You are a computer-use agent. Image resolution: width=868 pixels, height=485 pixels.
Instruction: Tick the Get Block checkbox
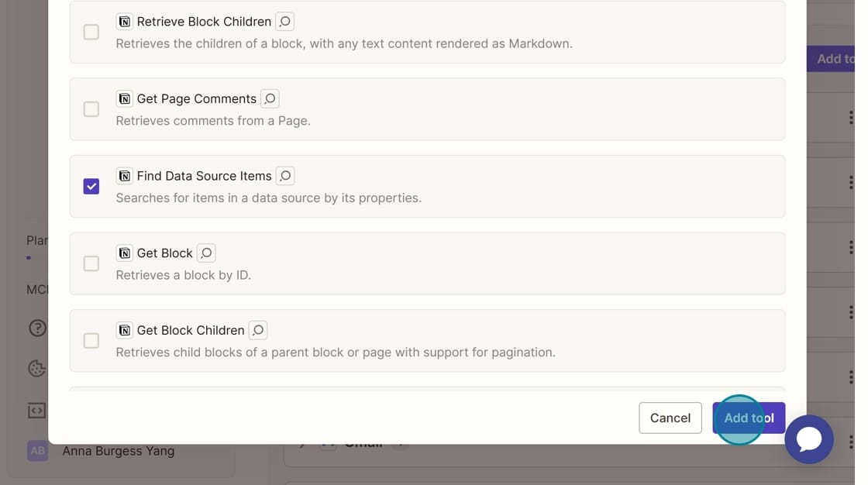click(x=91, y=263)
